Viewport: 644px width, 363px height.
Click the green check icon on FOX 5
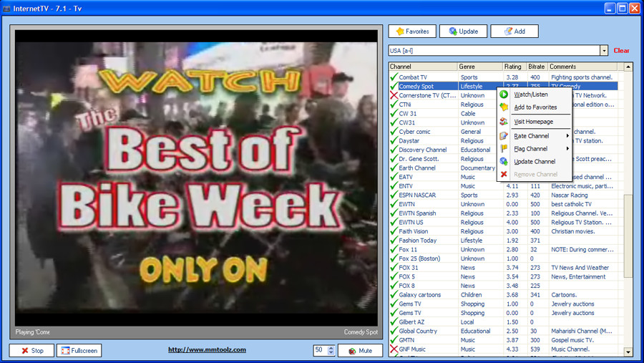click(394, 276)
